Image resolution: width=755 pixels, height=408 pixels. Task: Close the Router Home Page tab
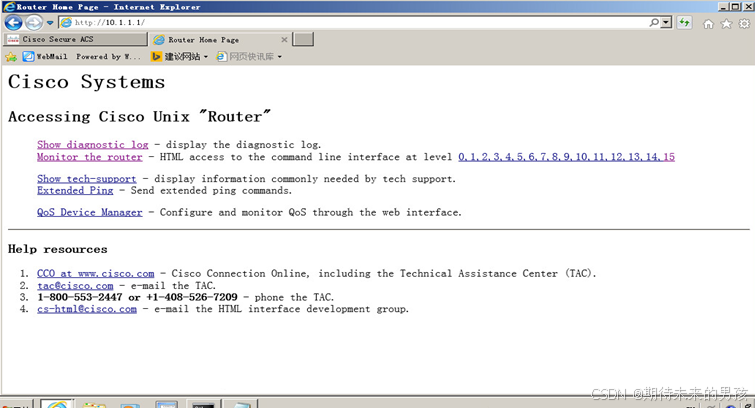284,39
